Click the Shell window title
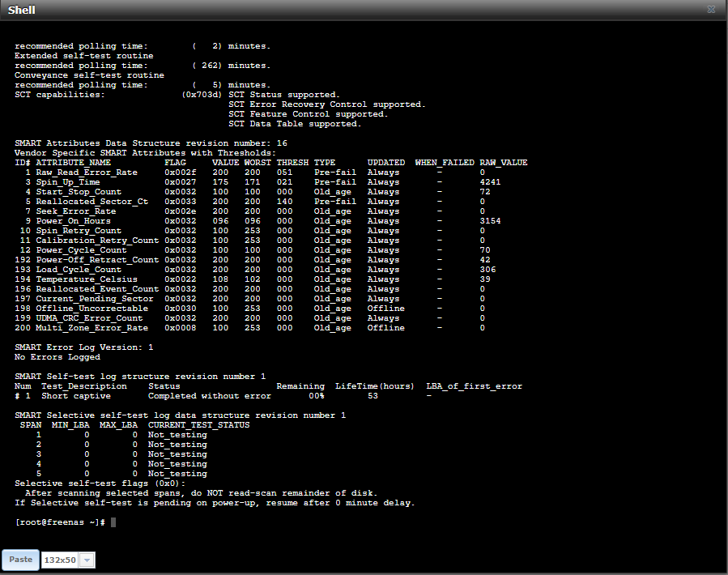The height and width of the screenshot is (575, 728). pos(21,10)
